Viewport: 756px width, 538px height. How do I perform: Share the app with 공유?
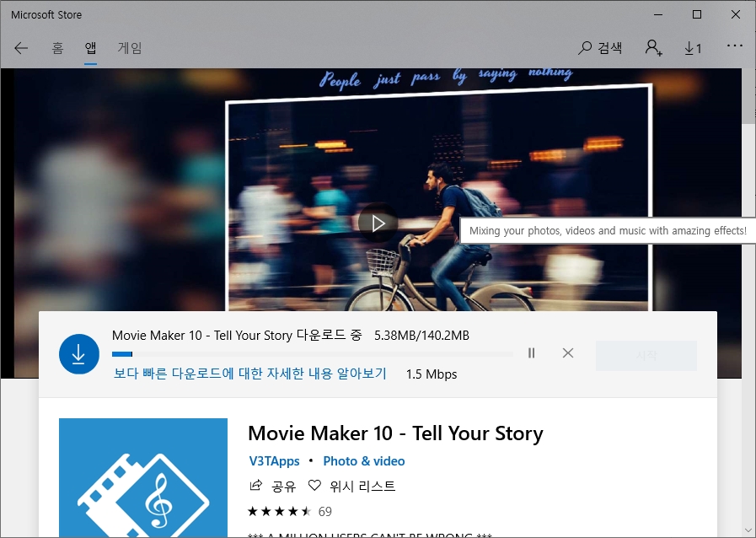[272, 486]
